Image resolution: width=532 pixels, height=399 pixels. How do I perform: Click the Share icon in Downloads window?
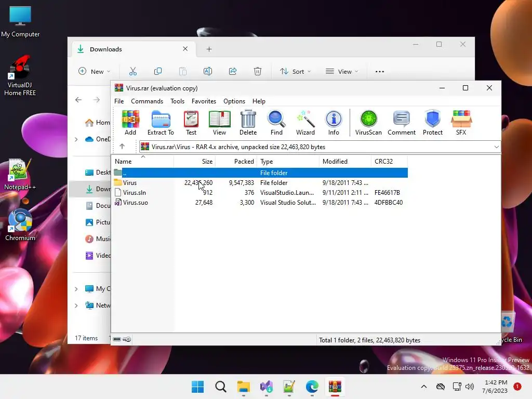(x=233, y=71)
